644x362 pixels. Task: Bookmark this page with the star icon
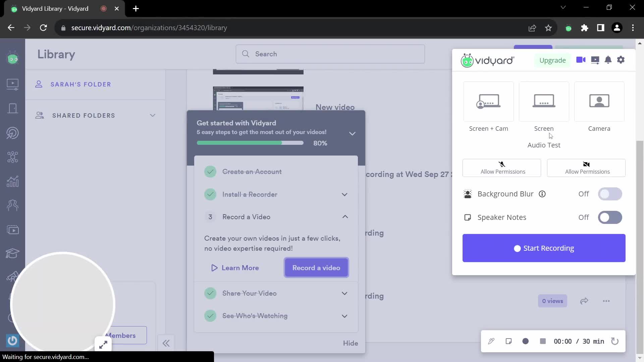pyautogui.click(x=548, y=28)
